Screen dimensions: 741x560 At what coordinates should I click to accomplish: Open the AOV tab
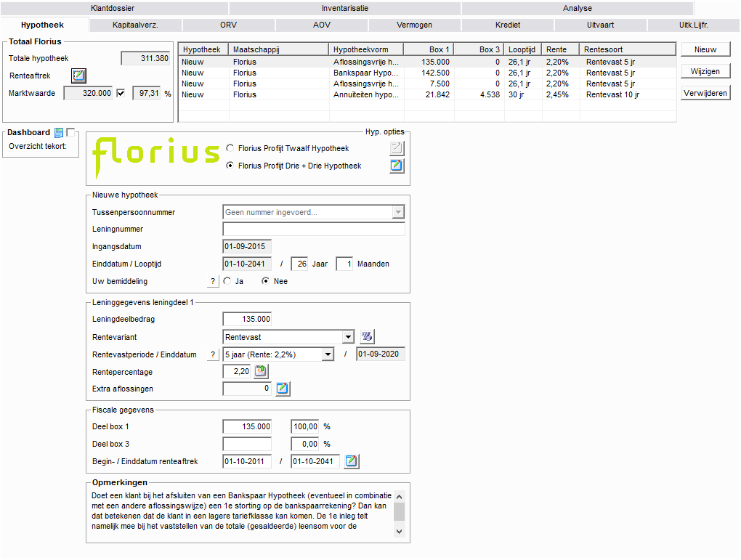coord(322,25)
